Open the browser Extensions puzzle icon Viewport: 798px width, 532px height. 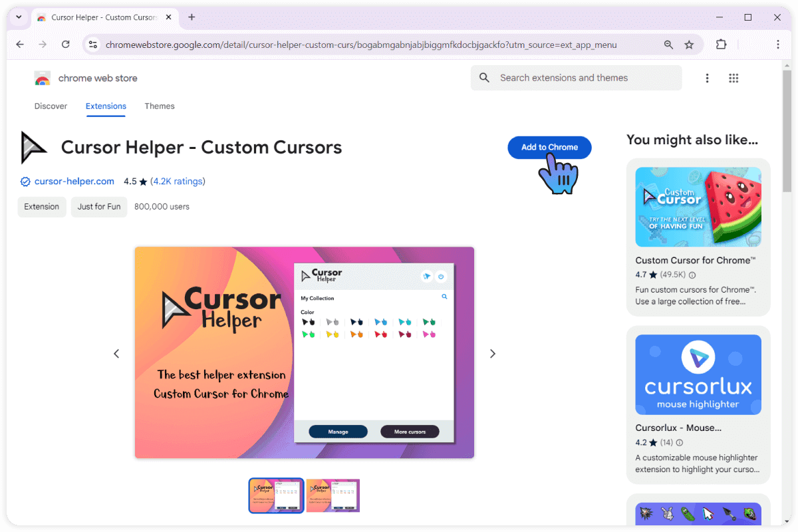click(721, 45)
